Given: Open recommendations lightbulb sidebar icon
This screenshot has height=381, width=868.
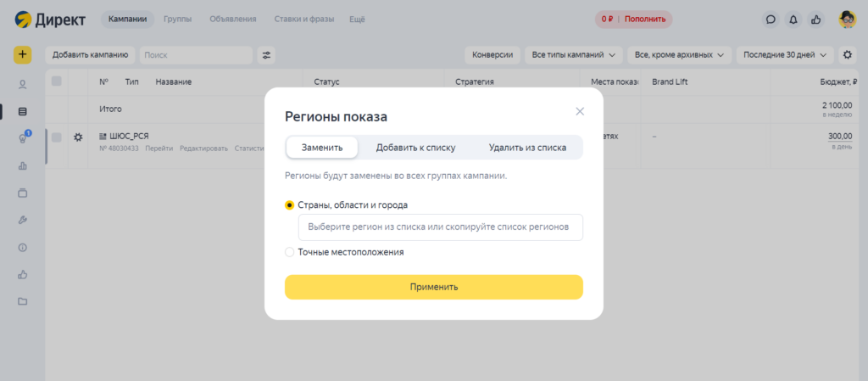Looking at the screenshot, I should (x=23, y=138).
